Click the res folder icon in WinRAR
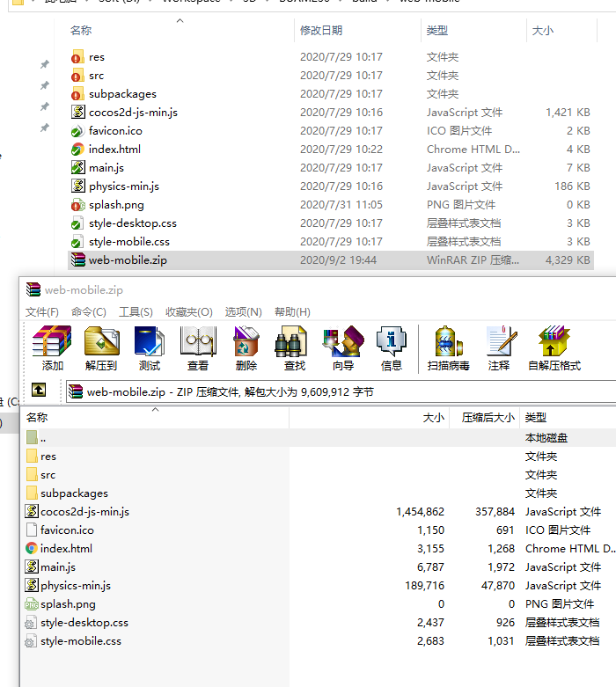616x687 pixels. (32, 457)
